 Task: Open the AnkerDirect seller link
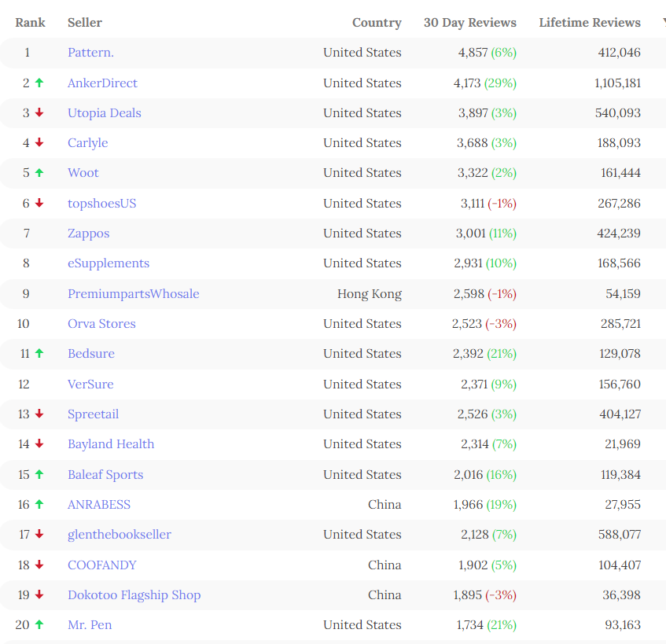(x=102, y=83)
